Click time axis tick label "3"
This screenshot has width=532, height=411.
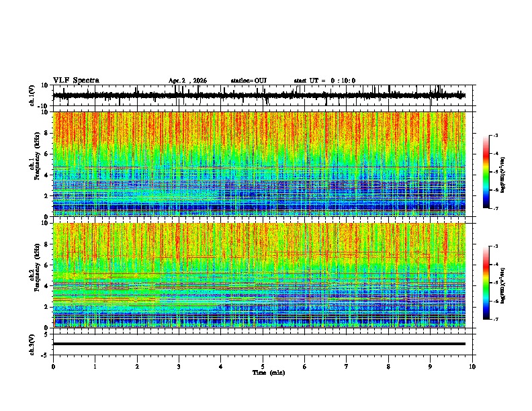(179, 367)
